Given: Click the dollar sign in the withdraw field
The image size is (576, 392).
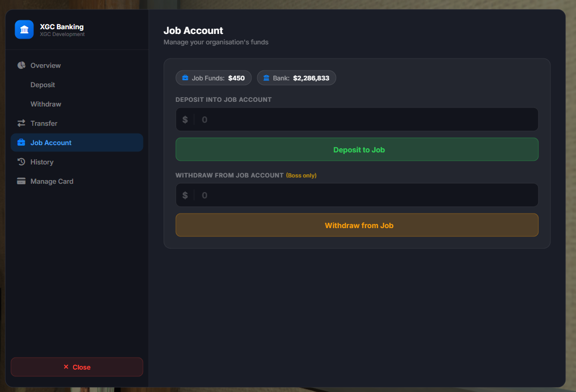Looking at the screenshot, I should (185, 195).
